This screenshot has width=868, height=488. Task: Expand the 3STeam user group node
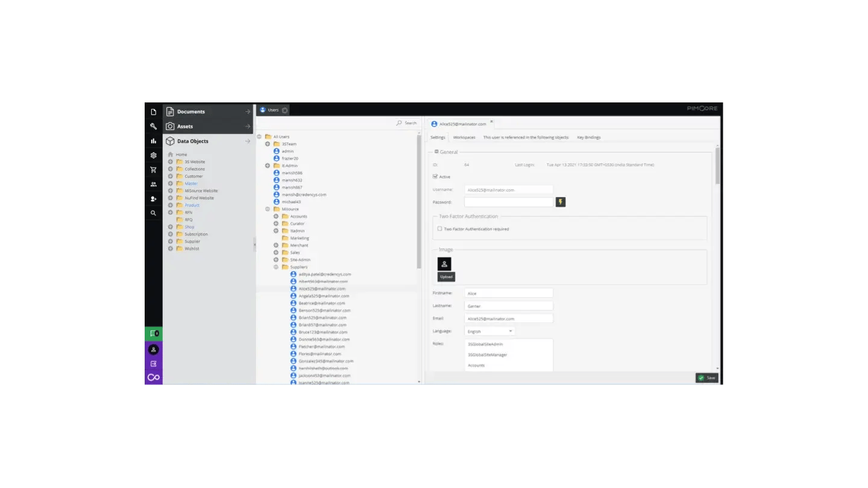pyautogui.click(x=268, y=143)
